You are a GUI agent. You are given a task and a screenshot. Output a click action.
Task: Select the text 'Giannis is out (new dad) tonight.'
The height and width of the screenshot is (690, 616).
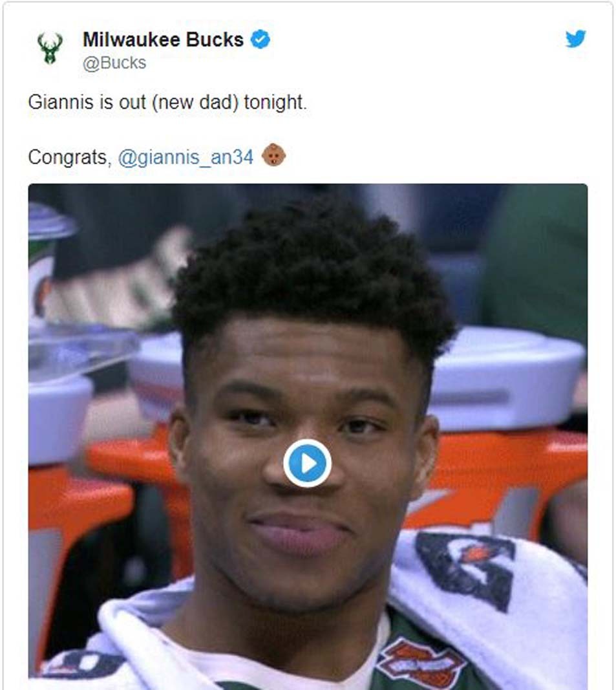coord(167,102)
